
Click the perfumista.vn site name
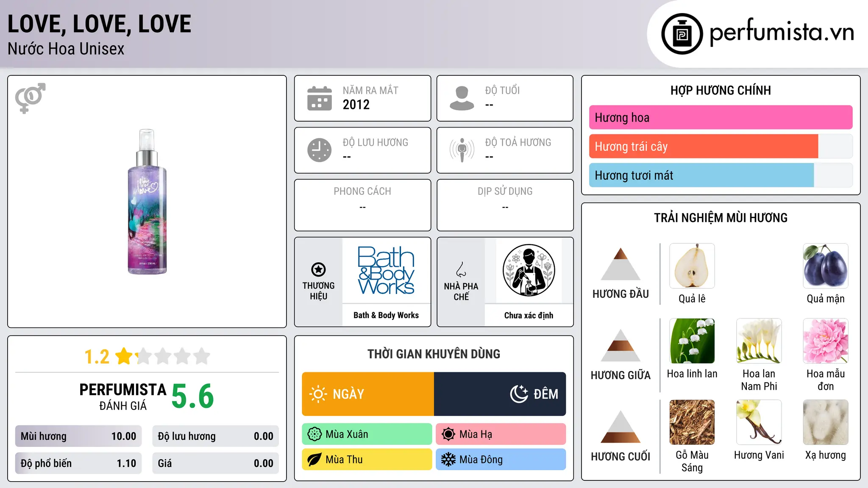[782, 33]
